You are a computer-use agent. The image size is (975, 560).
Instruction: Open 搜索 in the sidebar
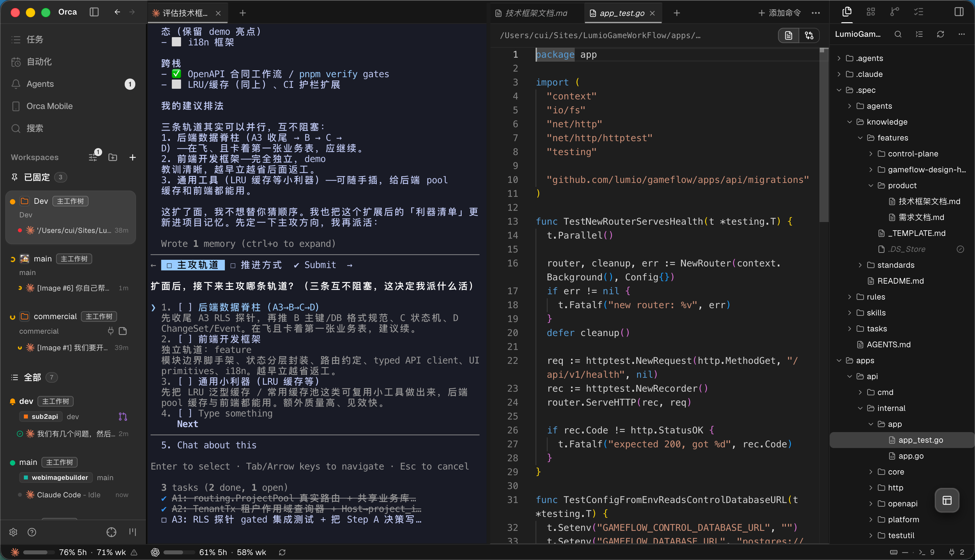coord(73,128)
